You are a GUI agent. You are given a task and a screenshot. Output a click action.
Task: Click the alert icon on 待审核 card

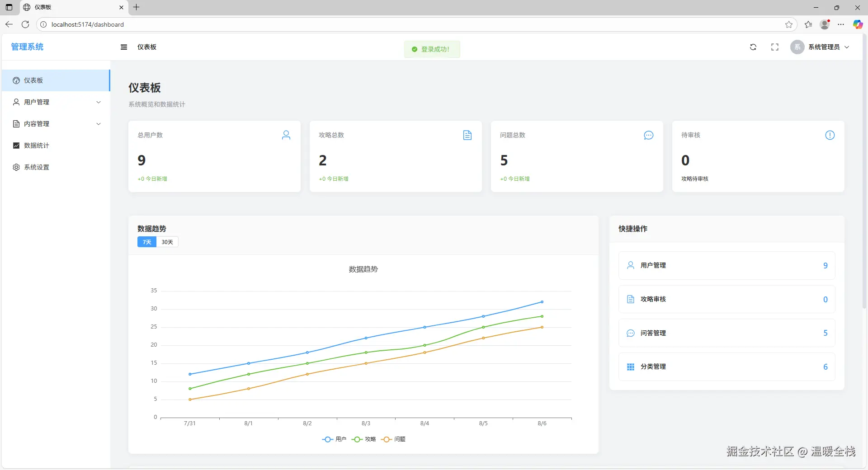830,135
